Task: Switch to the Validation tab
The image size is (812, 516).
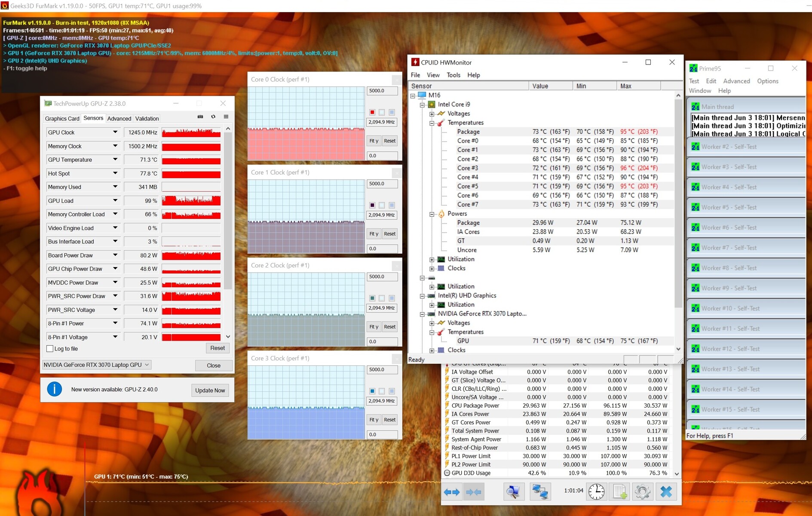Action: click(x=147, y=119)
